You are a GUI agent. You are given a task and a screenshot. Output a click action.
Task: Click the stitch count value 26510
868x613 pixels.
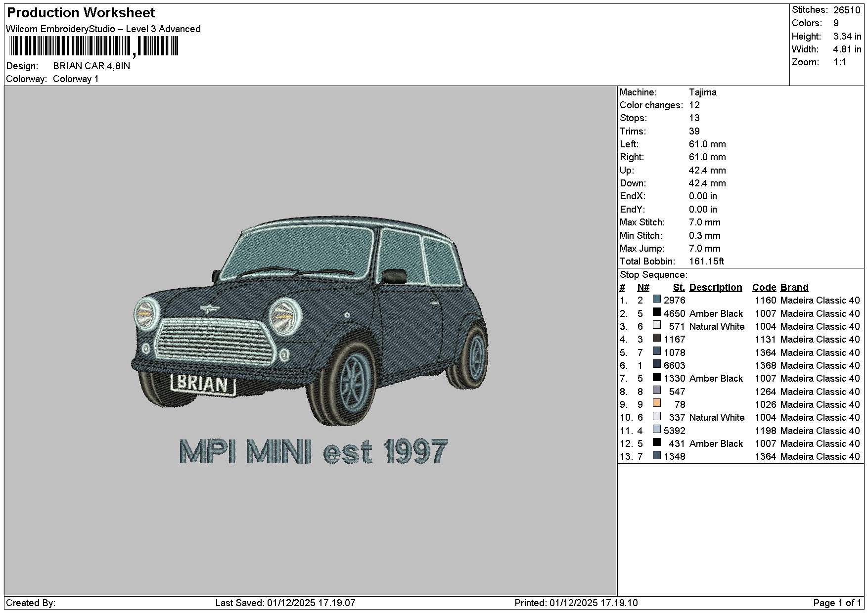pos(847,10)
